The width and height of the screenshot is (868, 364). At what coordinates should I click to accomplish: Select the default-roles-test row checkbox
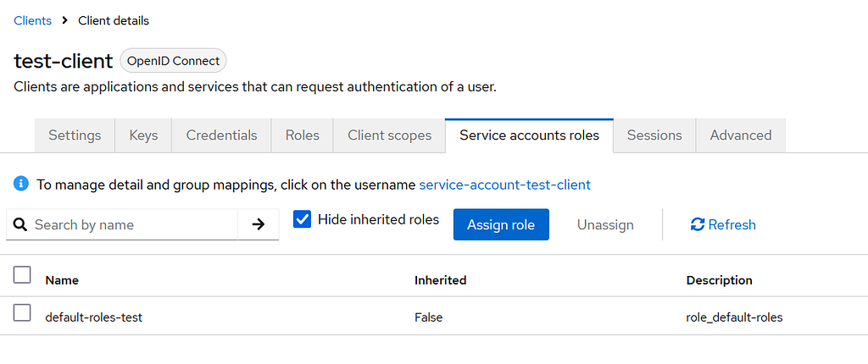21,312
